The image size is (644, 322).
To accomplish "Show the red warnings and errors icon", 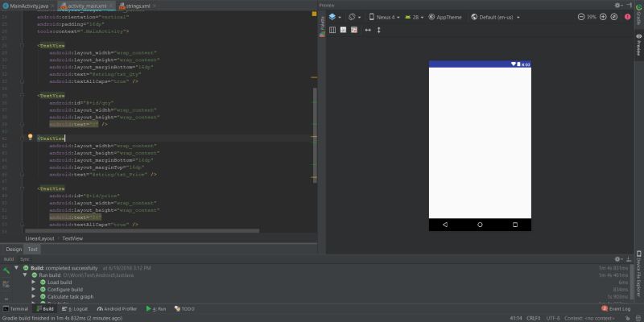I will tap(628, 17).
